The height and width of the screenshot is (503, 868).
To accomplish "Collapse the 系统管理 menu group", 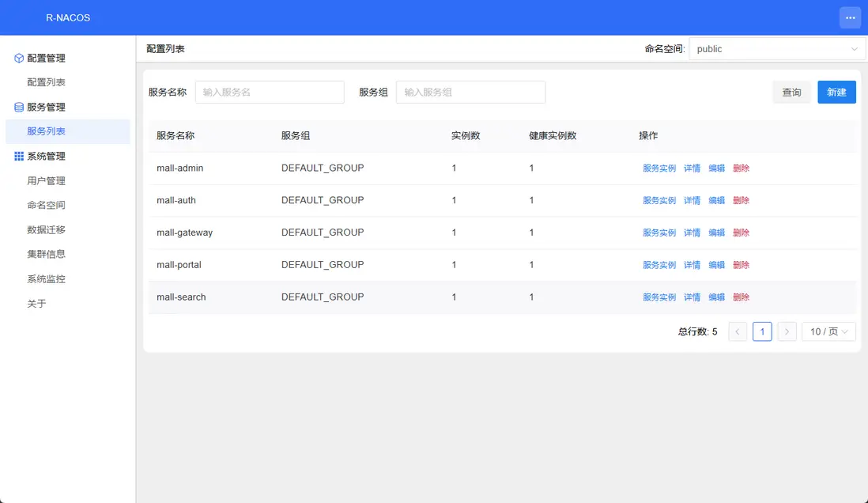I will [x=46, y=157].
